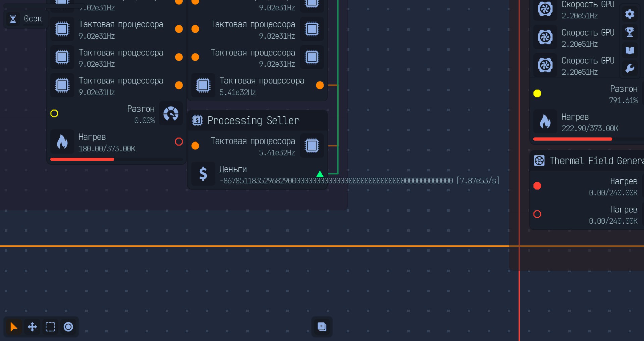This screenshot has width=644, height=341.
Task: Click the 791.61% overclock value
Action: point(623,100)
